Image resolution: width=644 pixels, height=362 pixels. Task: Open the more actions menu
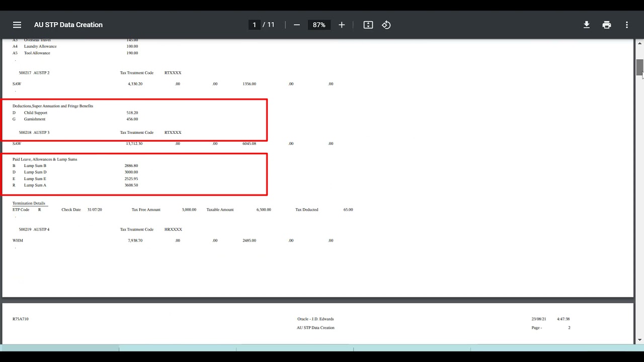point(627,25)
